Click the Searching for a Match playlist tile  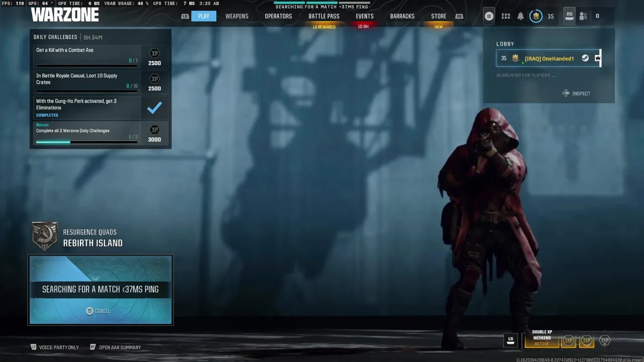101,290
